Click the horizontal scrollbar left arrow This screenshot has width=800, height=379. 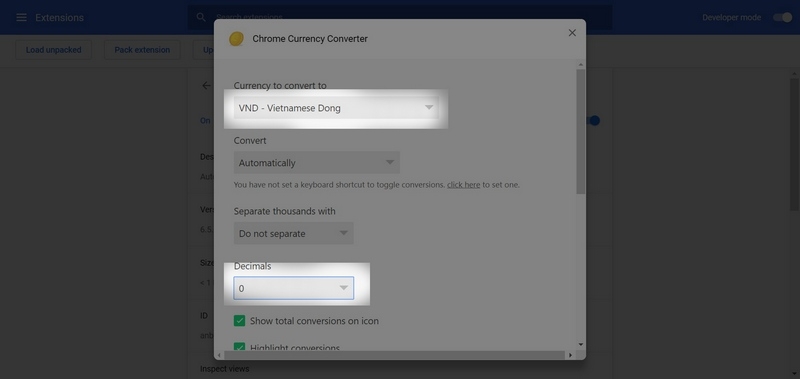click(219, 355)
